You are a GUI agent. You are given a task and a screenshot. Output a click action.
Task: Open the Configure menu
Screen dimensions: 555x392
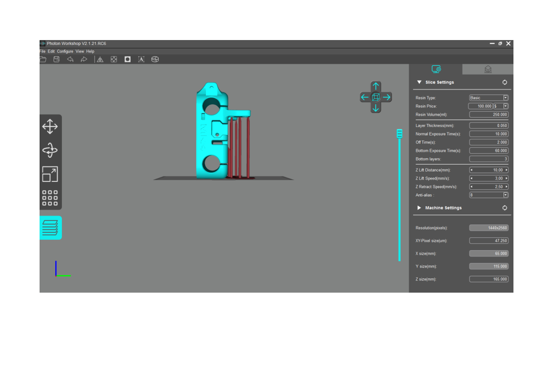[65, 51]
